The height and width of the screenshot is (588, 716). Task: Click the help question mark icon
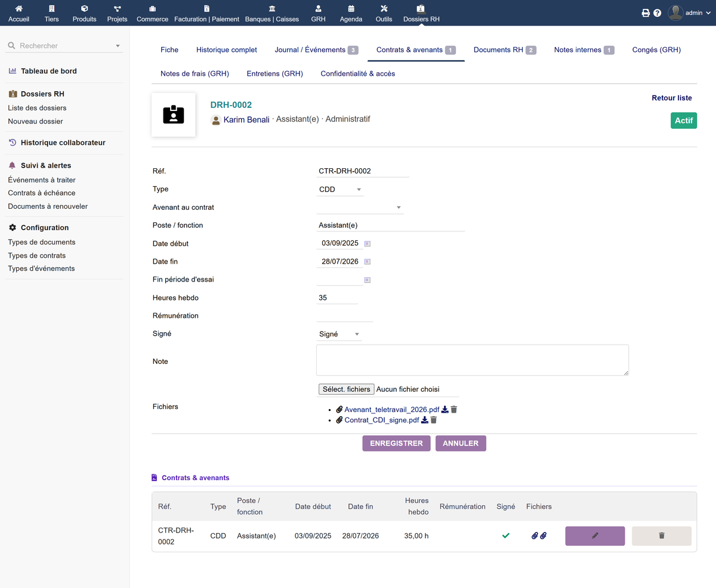click(x=658, y=13)
